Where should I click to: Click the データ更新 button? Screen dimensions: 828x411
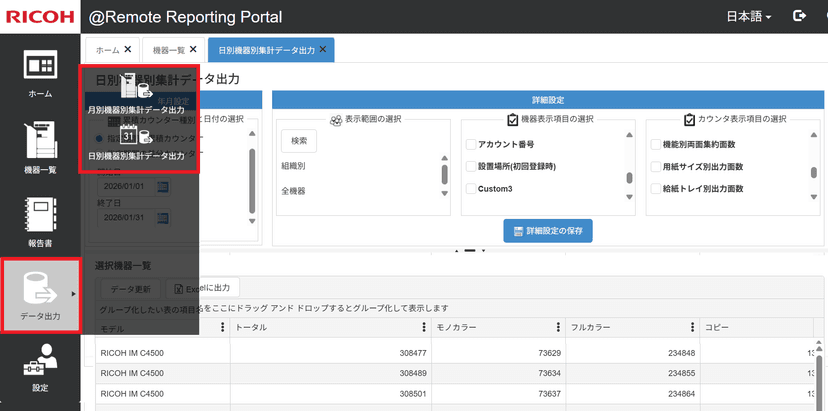coord(131,289)
